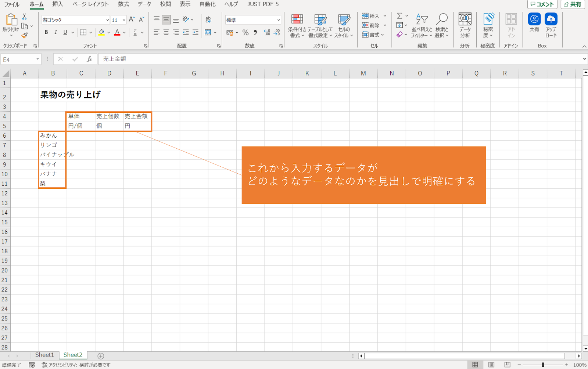
Task: Open the 標準 number format dropdown
Action: pos(279,20)
